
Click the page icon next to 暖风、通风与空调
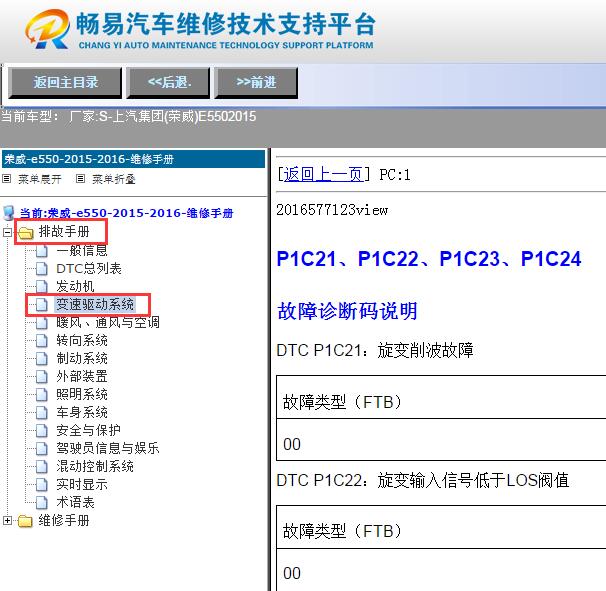click(x=41, y=322)
